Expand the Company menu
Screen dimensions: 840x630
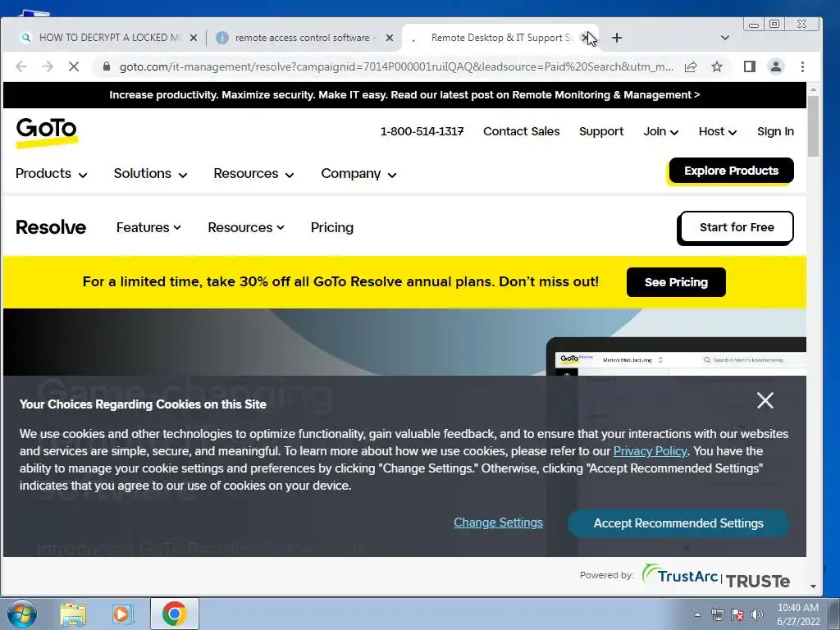tap(358, 174)
